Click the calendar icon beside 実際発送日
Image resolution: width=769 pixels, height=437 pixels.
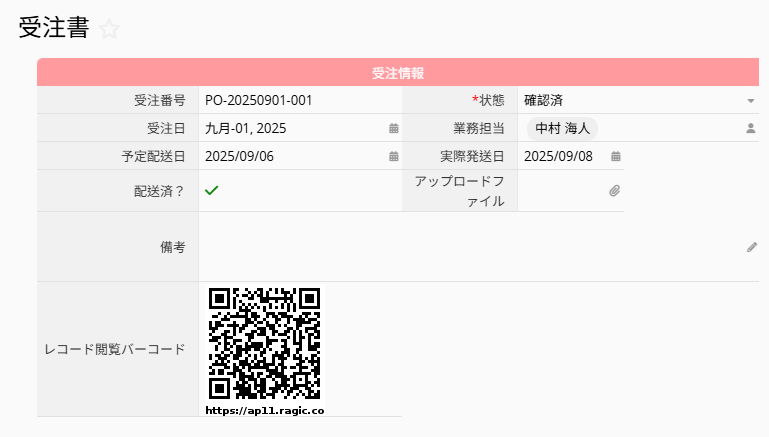616,156
